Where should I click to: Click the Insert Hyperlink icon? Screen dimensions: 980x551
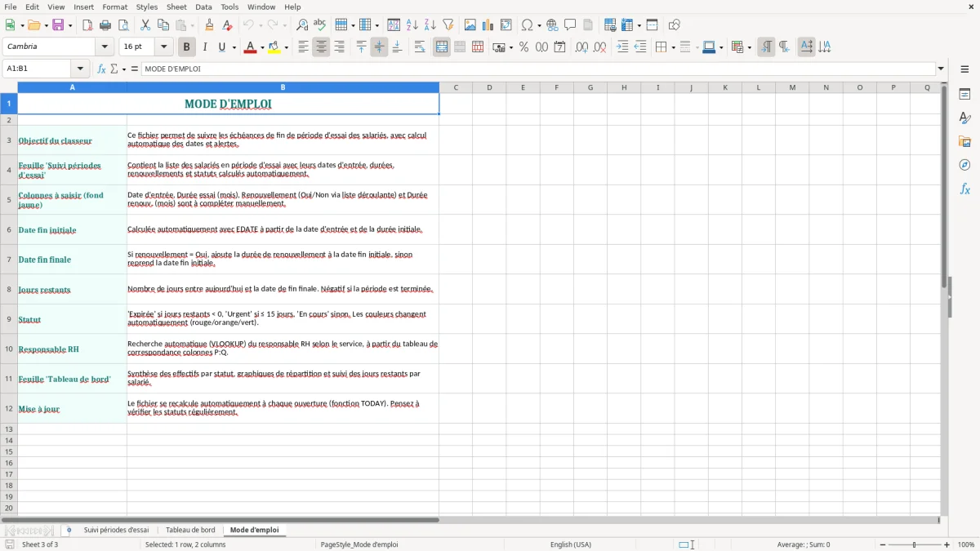pos(552,25)
